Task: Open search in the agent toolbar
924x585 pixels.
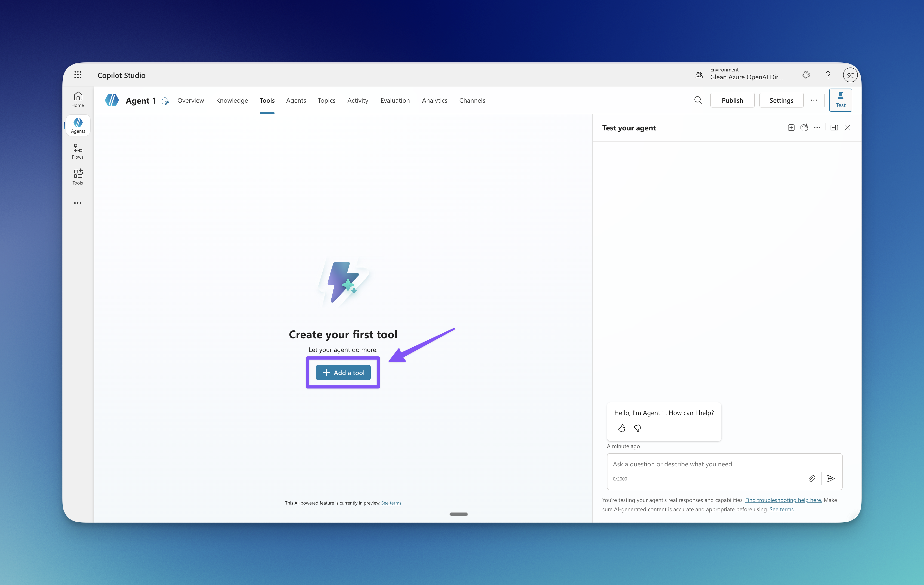Action: coord(698,100)
